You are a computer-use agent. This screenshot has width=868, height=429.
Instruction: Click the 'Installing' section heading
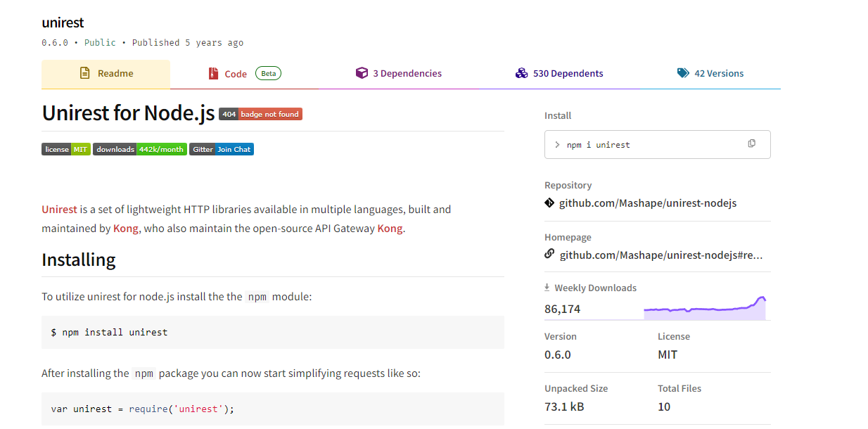(x=79, y=260)
